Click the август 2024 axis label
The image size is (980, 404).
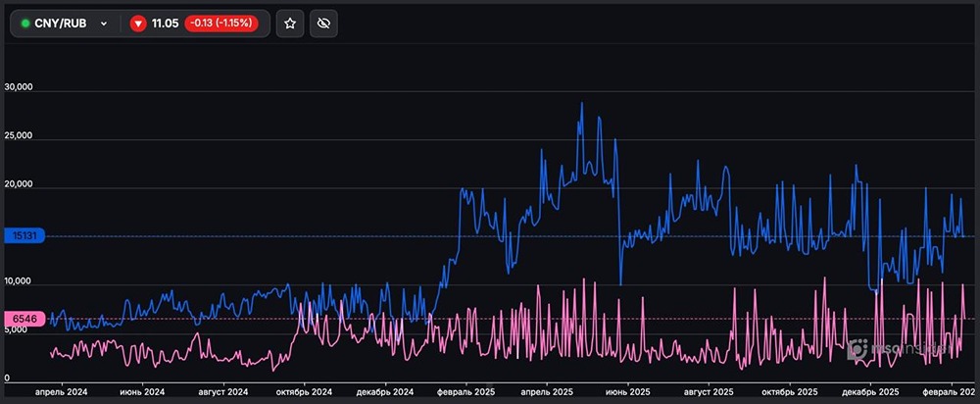(223, 391)
